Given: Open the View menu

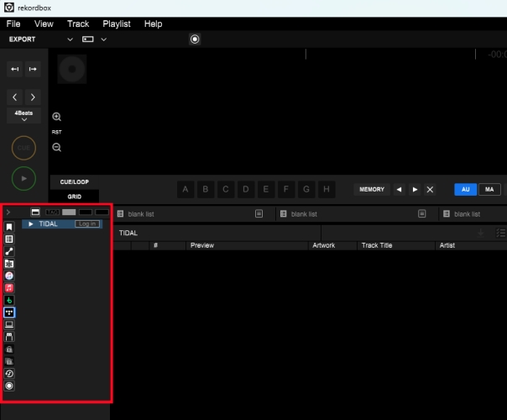Looking at the screenshot, I should (x=44, y=24).
